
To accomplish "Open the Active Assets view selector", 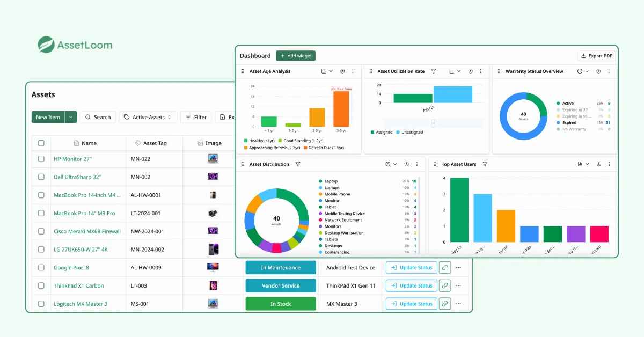I will pyautogui.click(x=148, y=117).
